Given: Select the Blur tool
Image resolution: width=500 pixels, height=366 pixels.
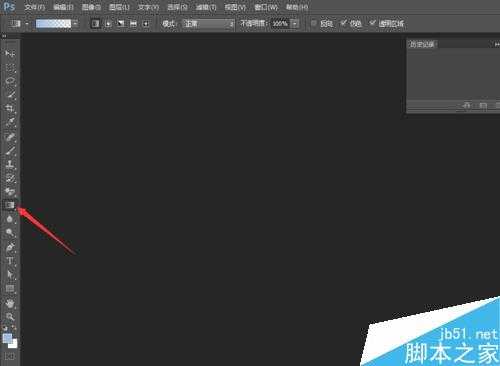Looking at the screenshot, I should coord(10,219).
